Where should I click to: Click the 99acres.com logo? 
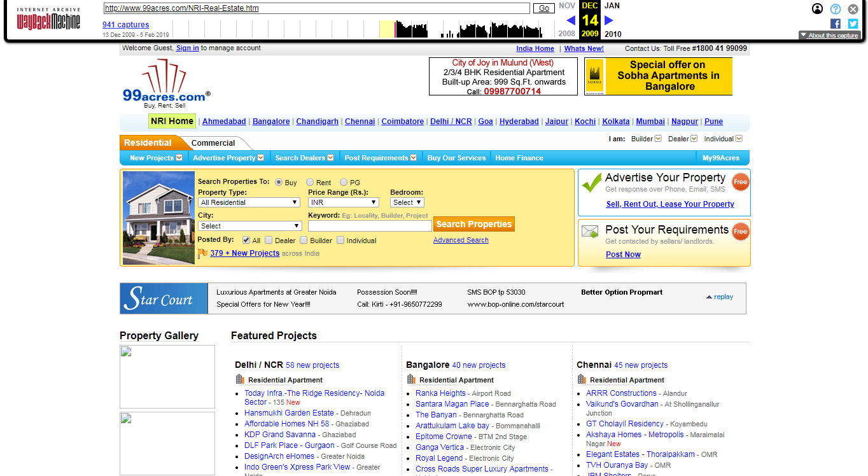[x=165, y=83]
